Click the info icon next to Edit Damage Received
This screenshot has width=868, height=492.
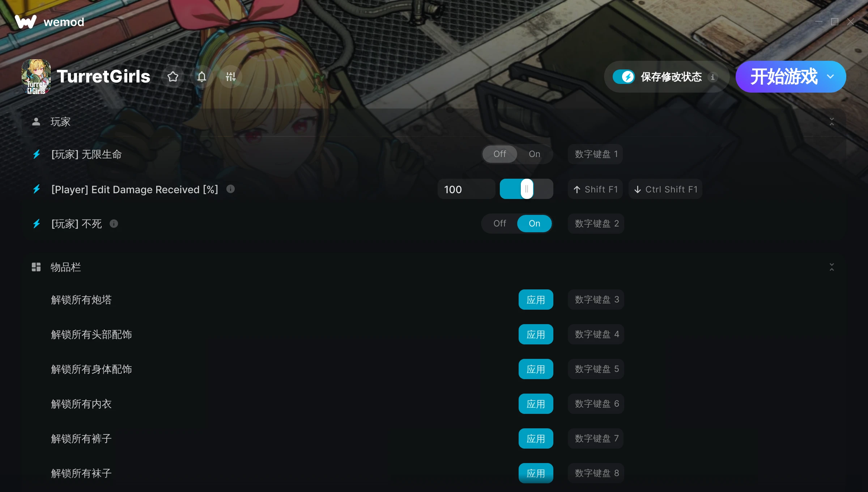click(230, 189)
